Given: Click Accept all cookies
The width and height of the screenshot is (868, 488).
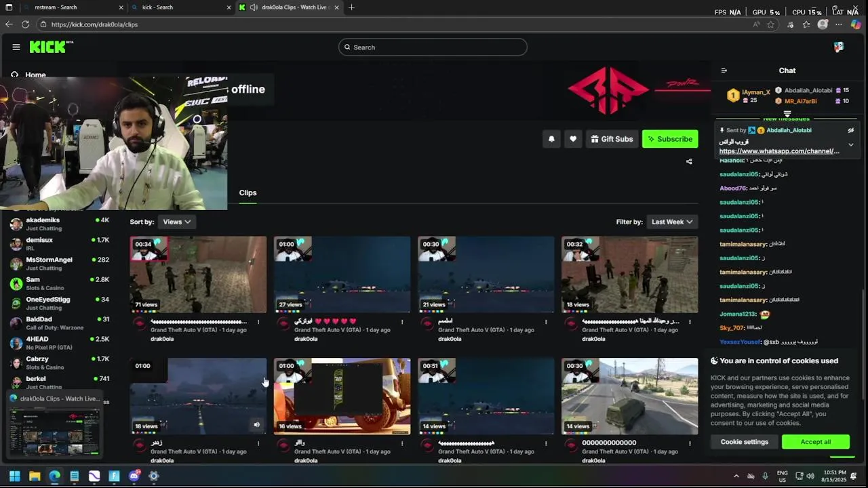Looking at the screenshot, I should point(815,442).
